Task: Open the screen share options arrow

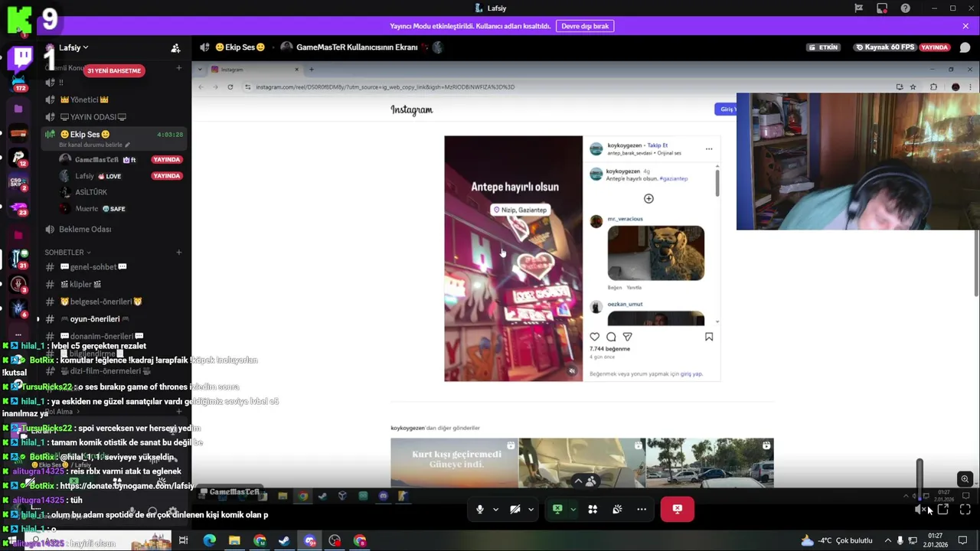Action: (573, 510)
